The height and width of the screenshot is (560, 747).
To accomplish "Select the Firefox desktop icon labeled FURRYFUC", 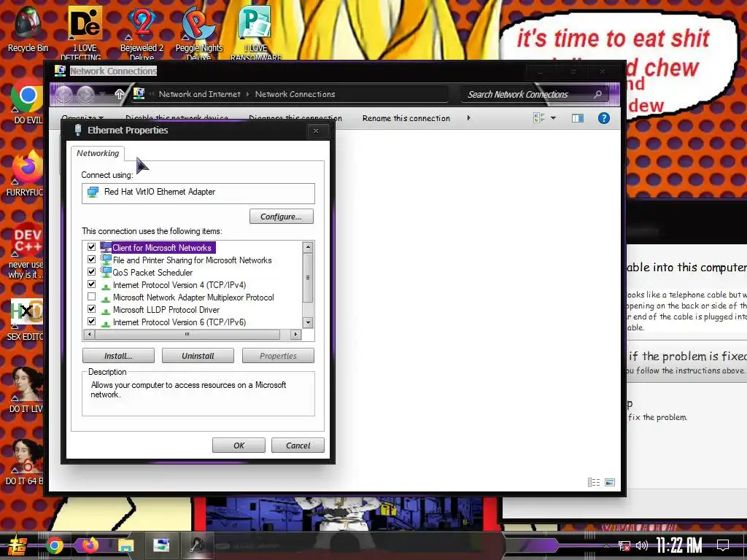I will [x=26, y=172].
